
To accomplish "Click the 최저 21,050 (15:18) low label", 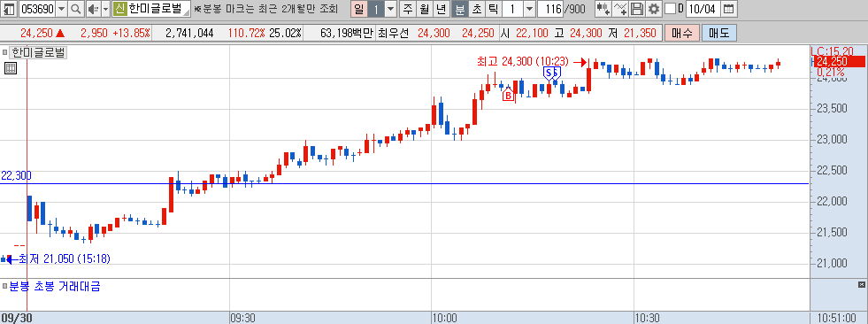I will 65,258.
